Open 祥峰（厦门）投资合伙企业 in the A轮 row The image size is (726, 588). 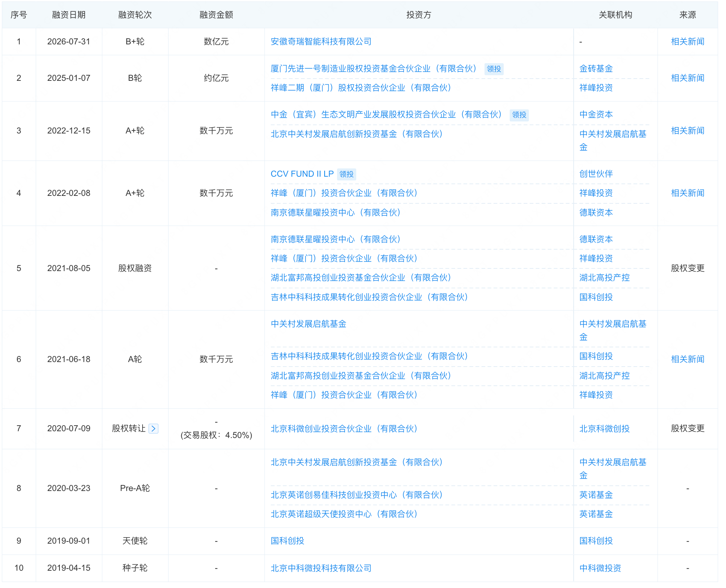(344, 395)
